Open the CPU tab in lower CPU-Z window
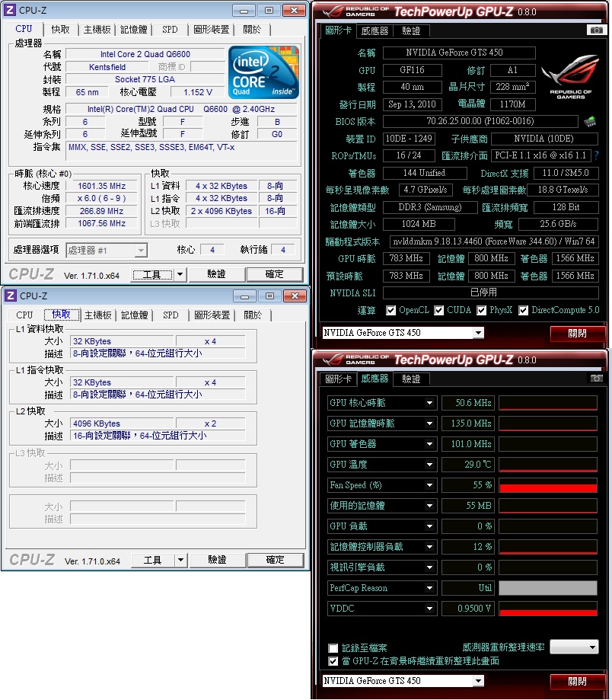This screenshot has height=700, width=612. coord(24,315)
